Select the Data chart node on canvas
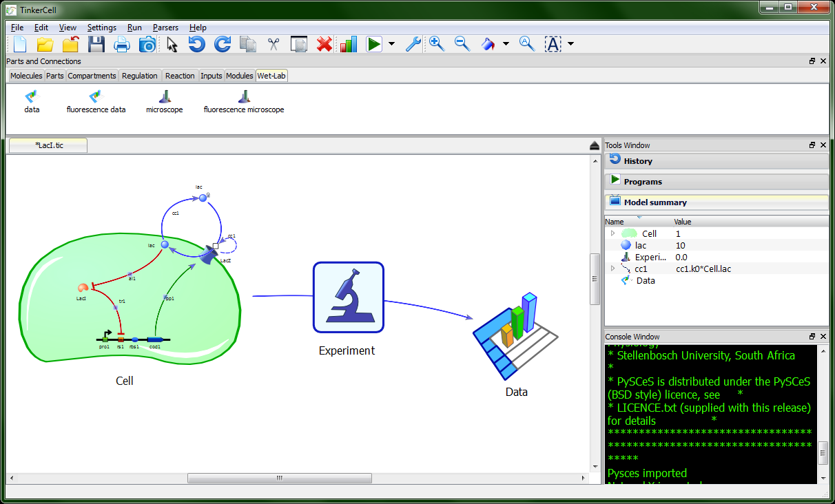 point(516,335)
